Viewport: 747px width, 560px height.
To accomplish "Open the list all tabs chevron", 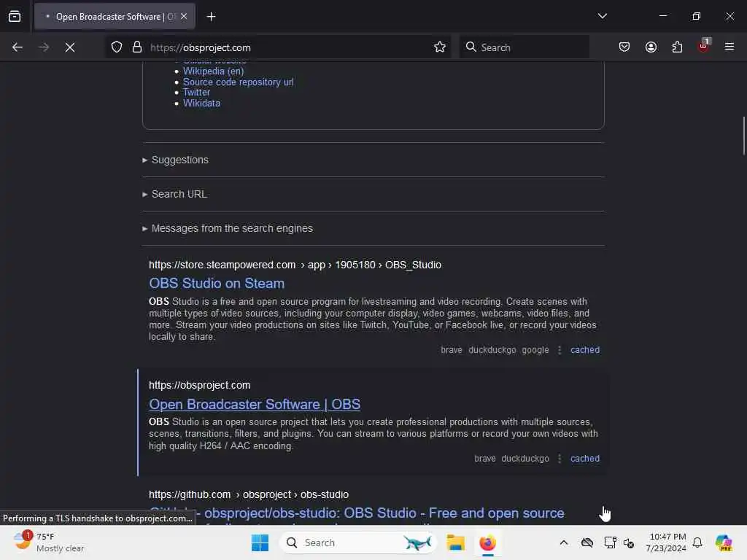I will pos(602,16).
